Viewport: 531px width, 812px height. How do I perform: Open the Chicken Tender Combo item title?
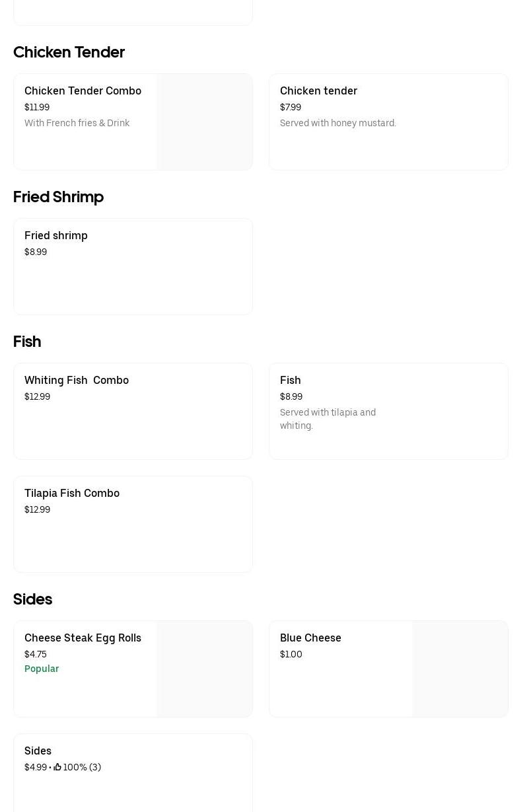tap(83, 91)
